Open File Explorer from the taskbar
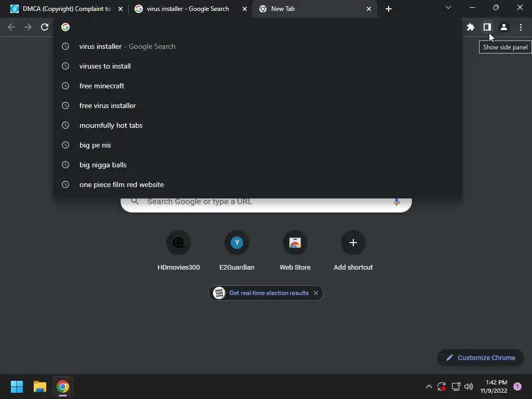The width and height of the screenshot is (532, 399). tap(39, 387)
